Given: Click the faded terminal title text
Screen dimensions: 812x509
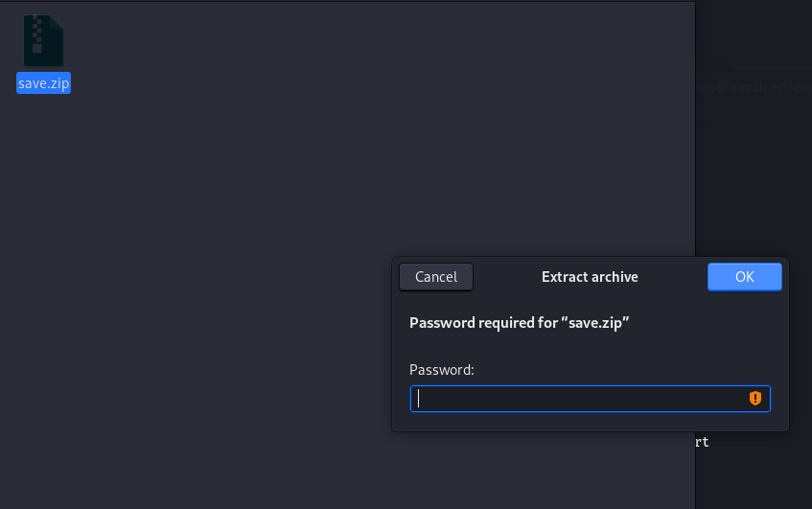Looking at the screenshot, I should click(x=754, y=87).
